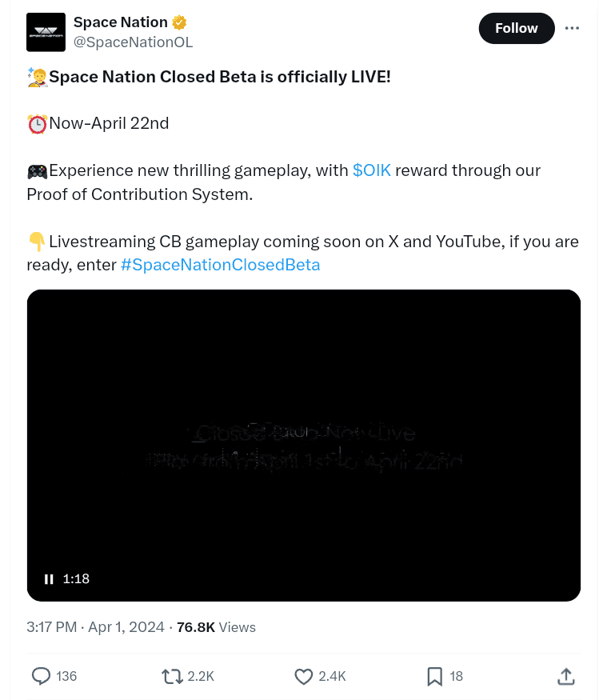
Task: Click the gold verified badge
Action: pos(182,22)
